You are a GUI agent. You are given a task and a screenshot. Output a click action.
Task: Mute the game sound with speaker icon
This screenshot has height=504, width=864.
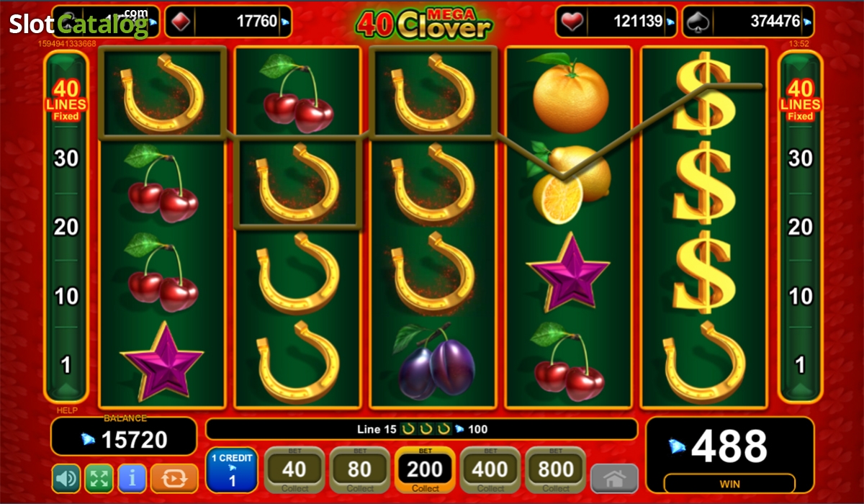(66, 478)
